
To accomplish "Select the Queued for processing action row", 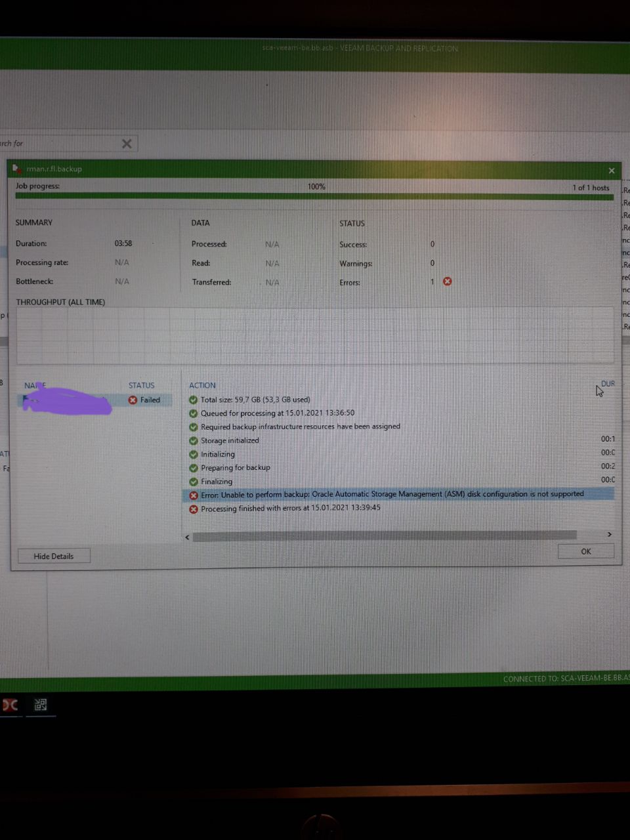I will tap(398, 413).
